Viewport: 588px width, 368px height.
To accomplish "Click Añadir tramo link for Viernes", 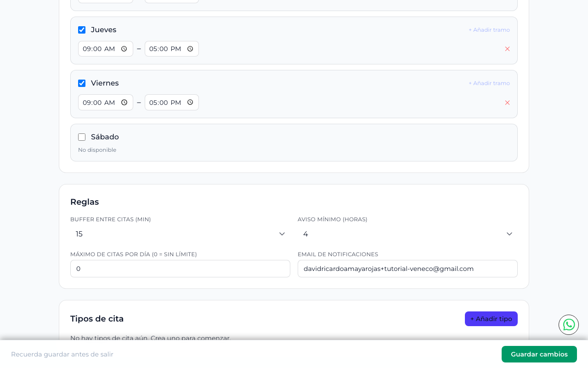I will click(x=489, y=83).
